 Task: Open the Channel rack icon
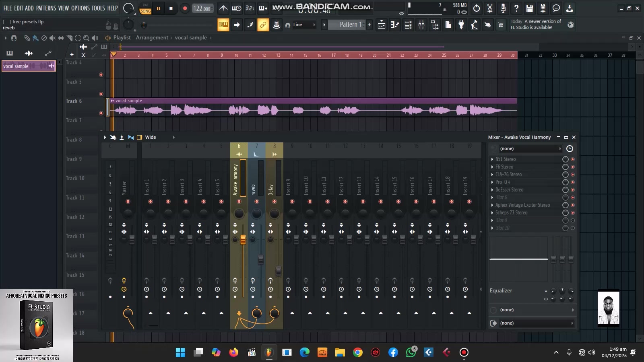(408, 25)
